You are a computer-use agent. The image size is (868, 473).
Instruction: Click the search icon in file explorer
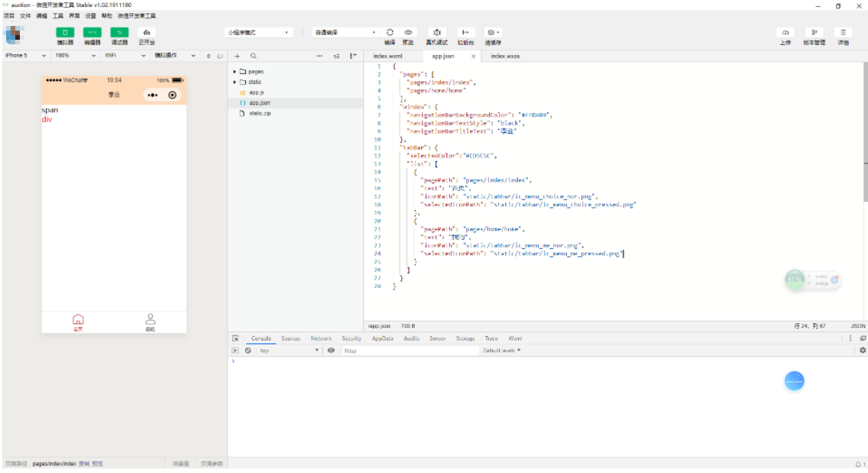pyautogui.click(x=254, y=57)
